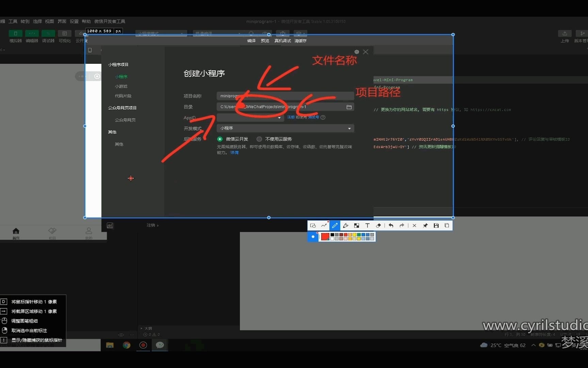Open settings gear in create dialog

(x=357, y=52)
